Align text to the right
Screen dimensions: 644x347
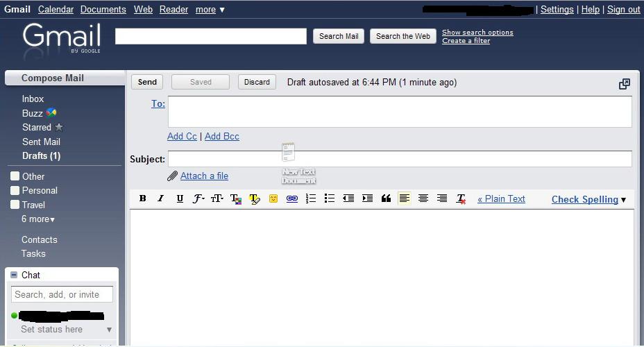(442, 198)
